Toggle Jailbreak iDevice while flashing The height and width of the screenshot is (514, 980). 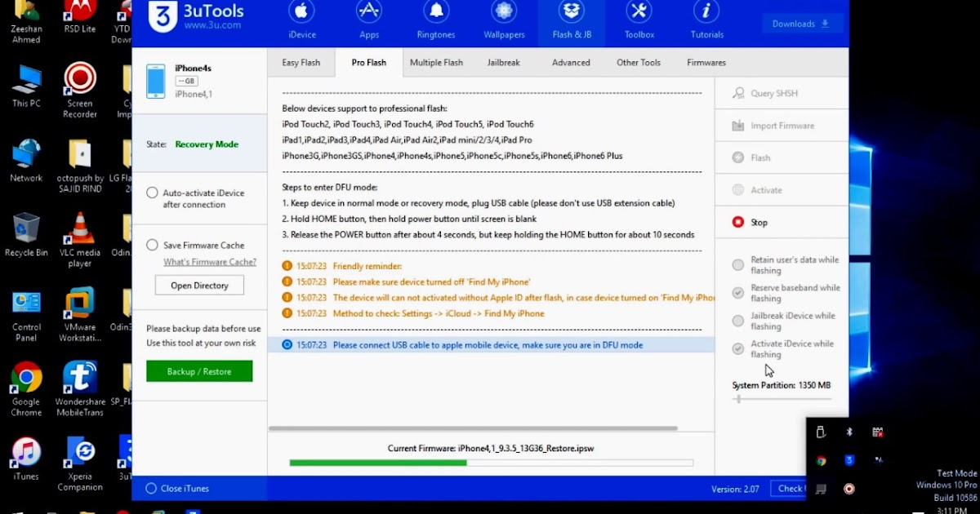click(738, 321)
